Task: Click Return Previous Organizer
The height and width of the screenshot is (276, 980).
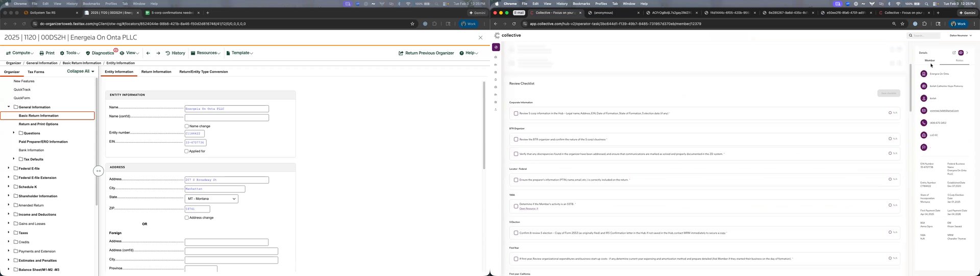Action: coord(426,53)
